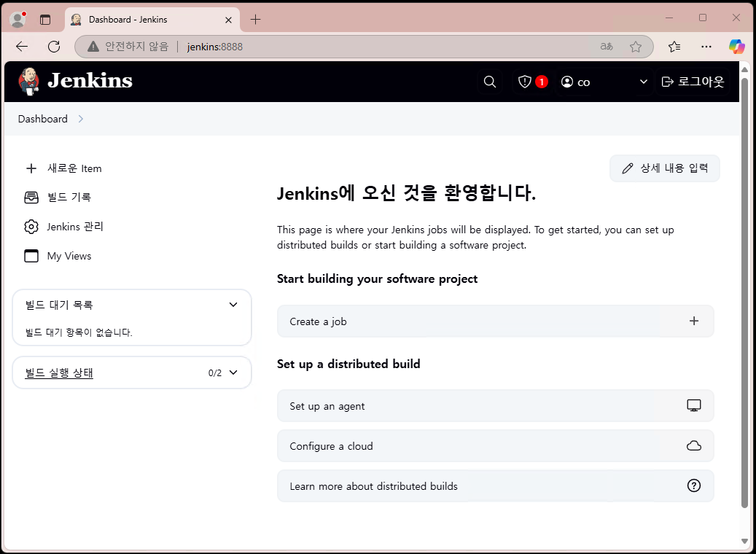Collapse the 빌드 실행 상태 panel chevron
Viewport: 756px width, 554px height.
tap(233, 372)
